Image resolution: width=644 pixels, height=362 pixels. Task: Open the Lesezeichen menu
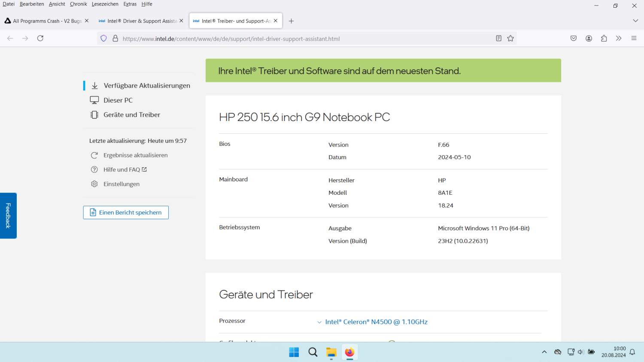pos(105,4)
